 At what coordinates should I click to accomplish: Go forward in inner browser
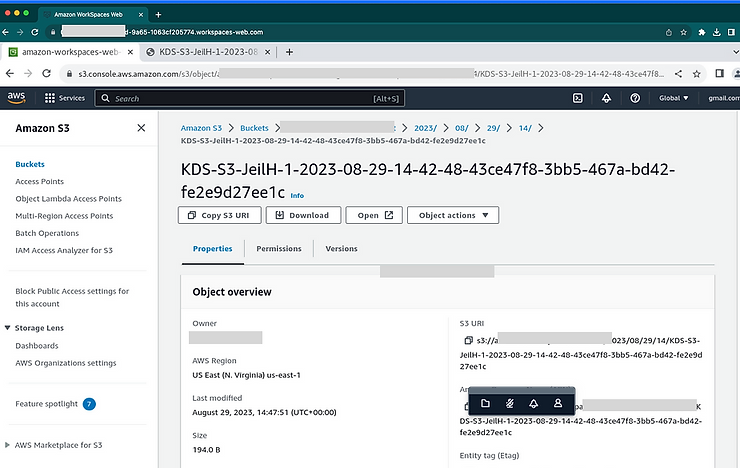pyautogui.click(x=28, y=74)
